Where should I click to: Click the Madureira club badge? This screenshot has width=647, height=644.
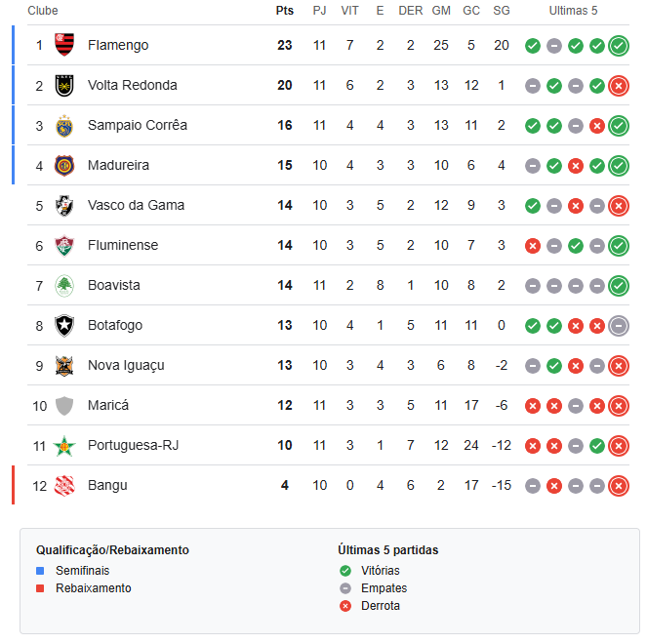coord(64,166)
